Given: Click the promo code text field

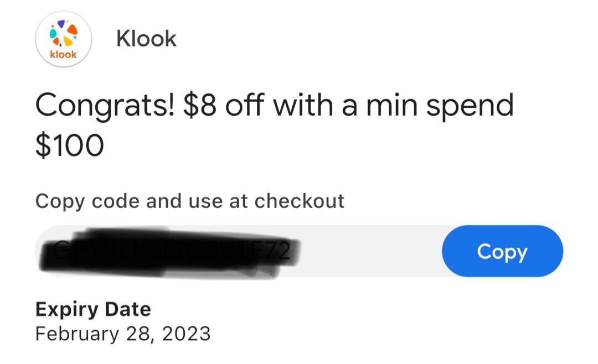Looking at the screenshot, I should point(221,251).
